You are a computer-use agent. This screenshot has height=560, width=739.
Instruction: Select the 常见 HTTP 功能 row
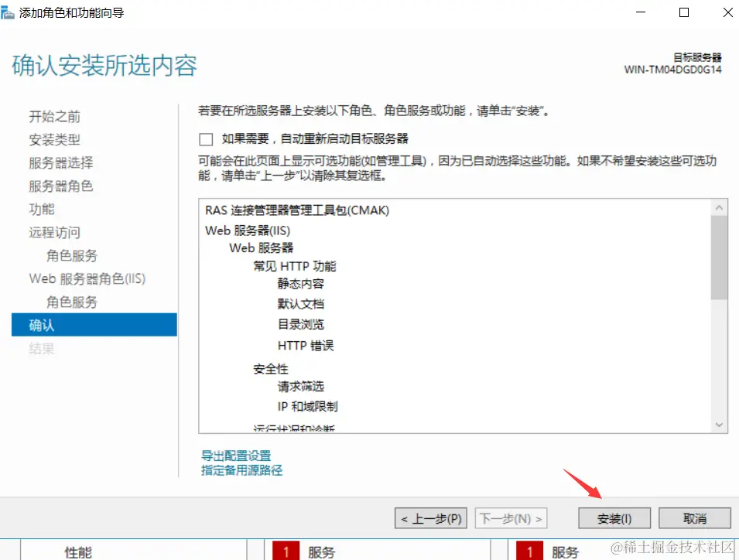[295, 266]
